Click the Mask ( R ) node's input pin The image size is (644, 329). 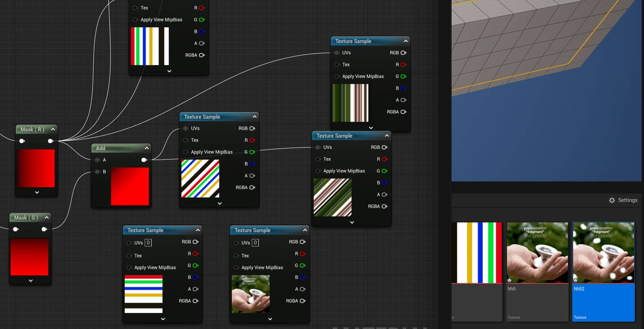(x=22, y=141)
